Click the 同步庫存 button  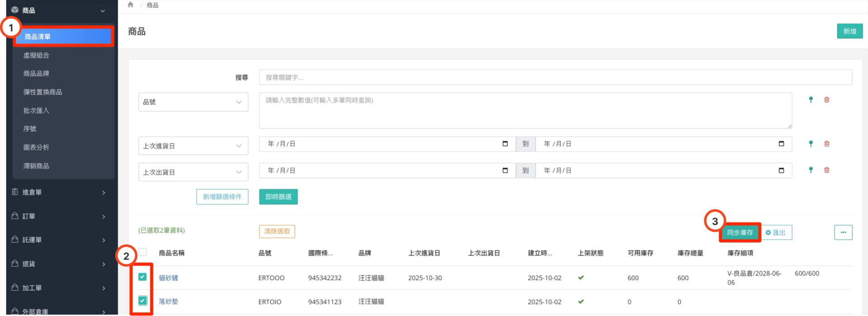740,233
